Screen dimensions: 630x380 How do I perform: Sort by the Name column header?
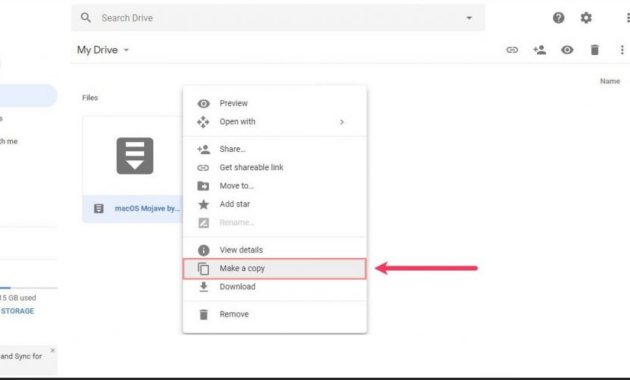(610, 81)
